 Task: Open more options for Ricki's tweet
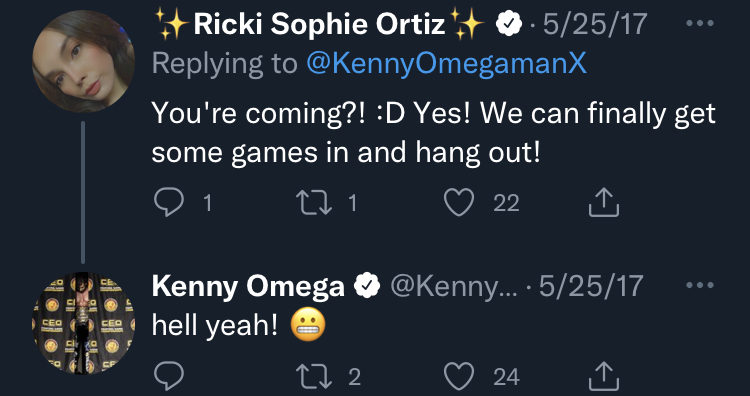[700, 23]
